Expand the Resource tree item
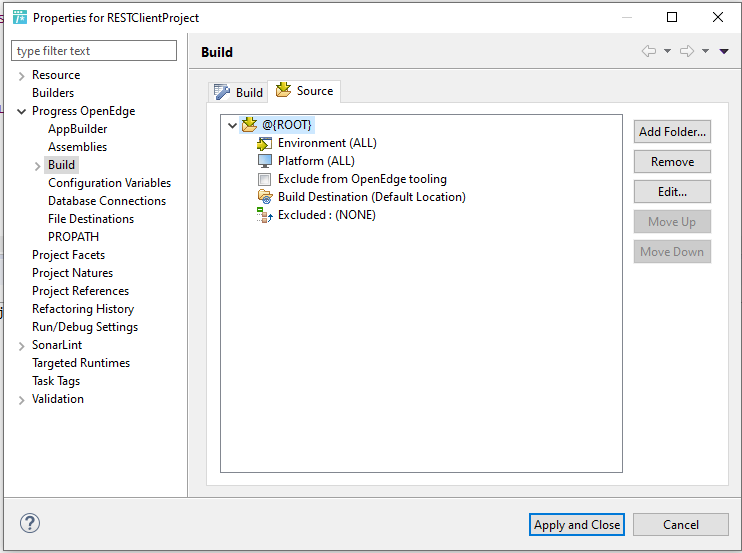This screenshot has height=553, width=742. pyautogui.click(x=21, y=76)
